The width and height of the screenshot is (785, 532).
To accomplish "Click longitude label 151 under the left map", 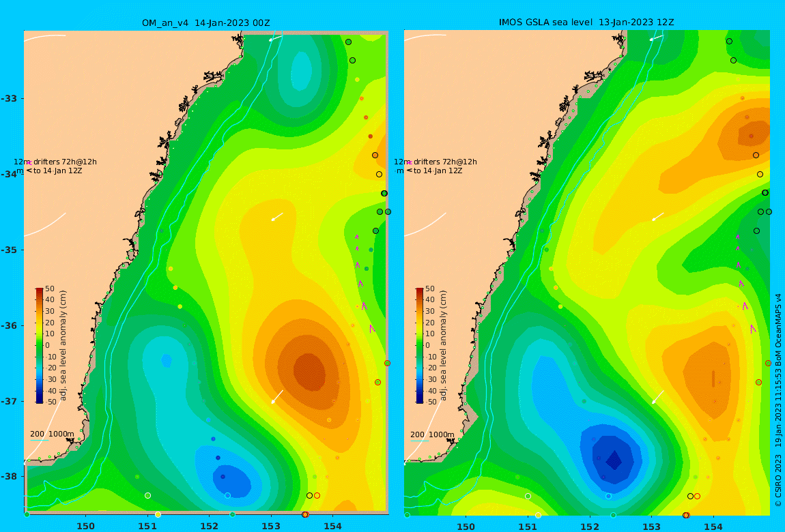I will click(x=147, y=526).
